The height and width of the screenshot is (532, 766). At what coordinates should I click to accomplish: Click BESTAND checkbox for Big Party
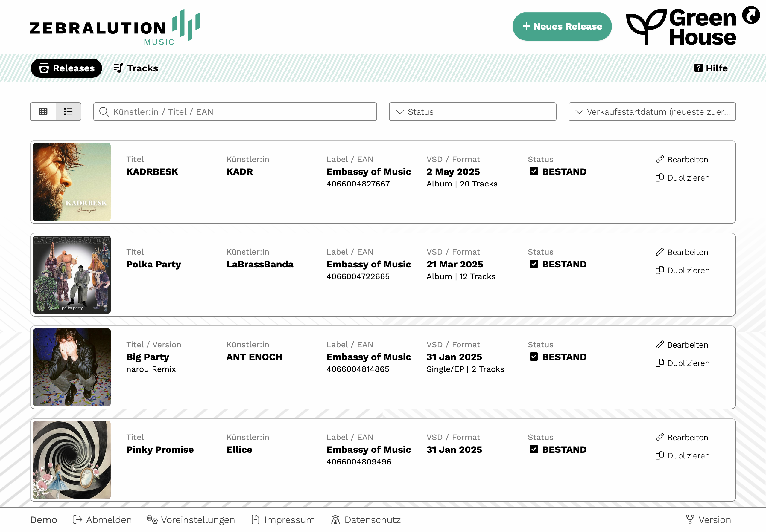(534, 357)
